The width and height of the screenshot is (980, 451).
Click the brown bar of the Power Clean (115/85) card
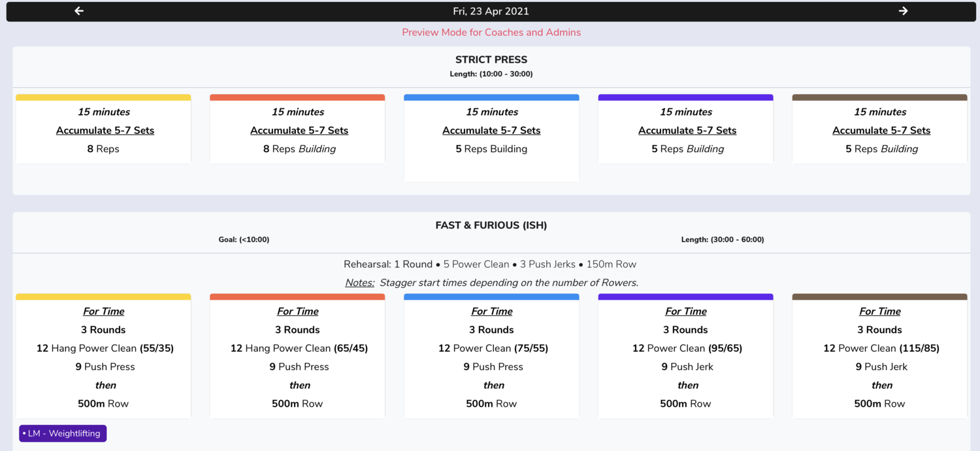point(879,297)
